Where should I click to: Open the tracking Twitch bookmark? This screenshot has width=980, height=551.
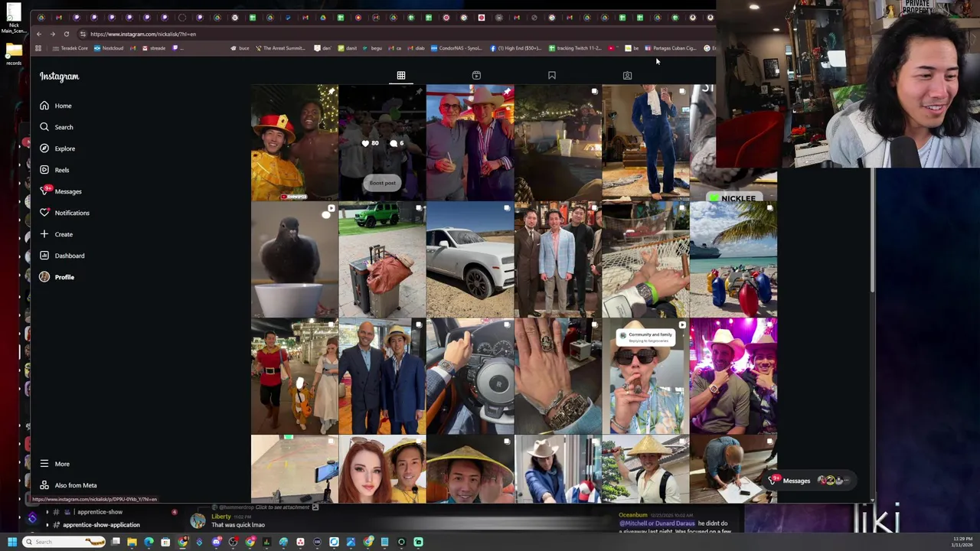pos(575,48)
